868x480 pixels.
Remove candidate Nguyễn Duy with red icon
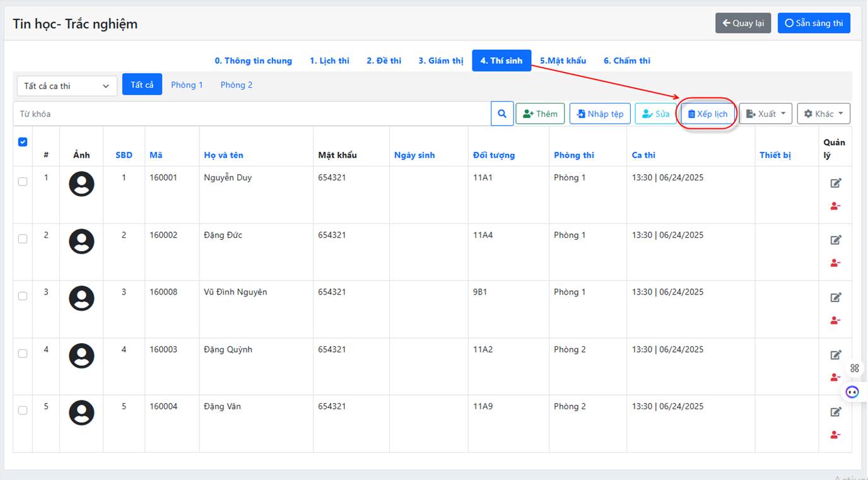tap(836, 206)
